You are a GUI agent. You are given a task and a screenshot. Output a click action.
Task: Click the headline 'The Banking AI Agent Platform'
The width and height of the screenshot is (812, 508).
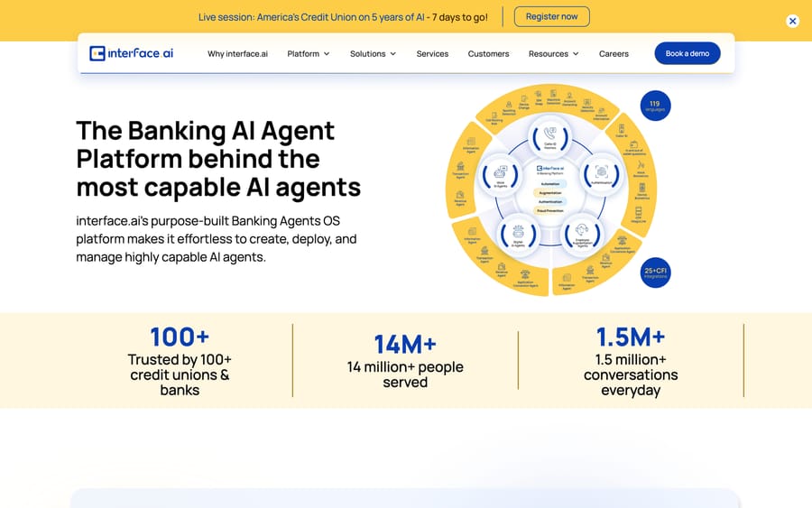(x=218, y=159)
